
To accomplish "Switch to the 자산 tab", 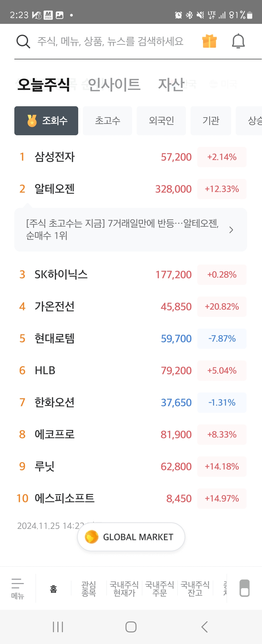I will pyautogui.click(x=171, y=84).
